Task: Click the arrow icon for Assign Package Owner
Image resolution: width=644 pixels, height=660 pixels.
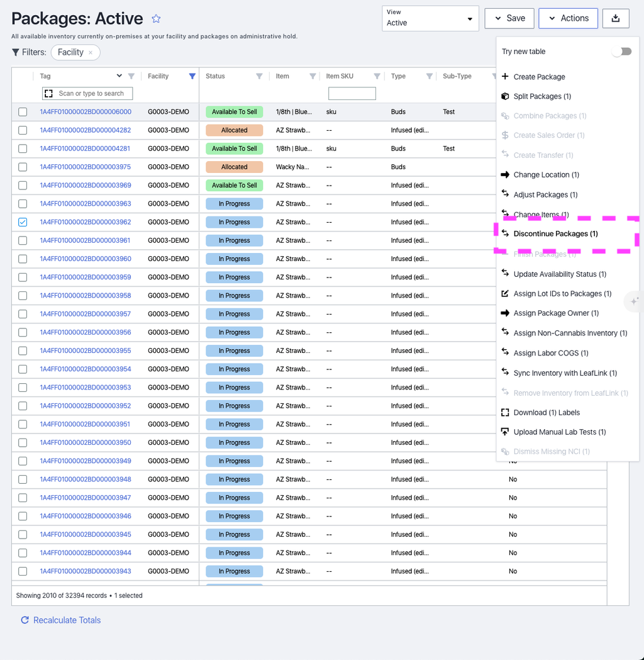Action: [x=505, y=313]
